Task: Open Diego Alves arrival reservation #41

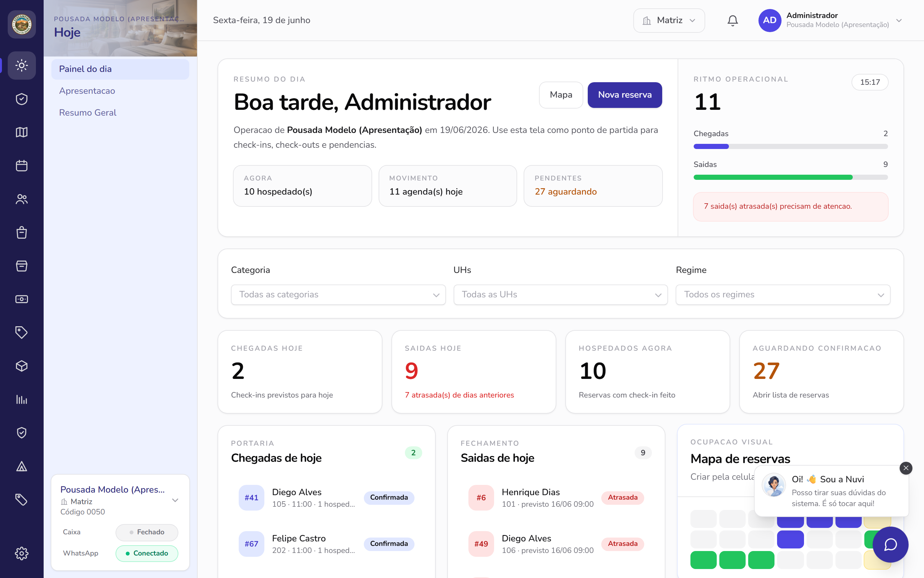Action: pyautogui.click(x=327, y=497)
